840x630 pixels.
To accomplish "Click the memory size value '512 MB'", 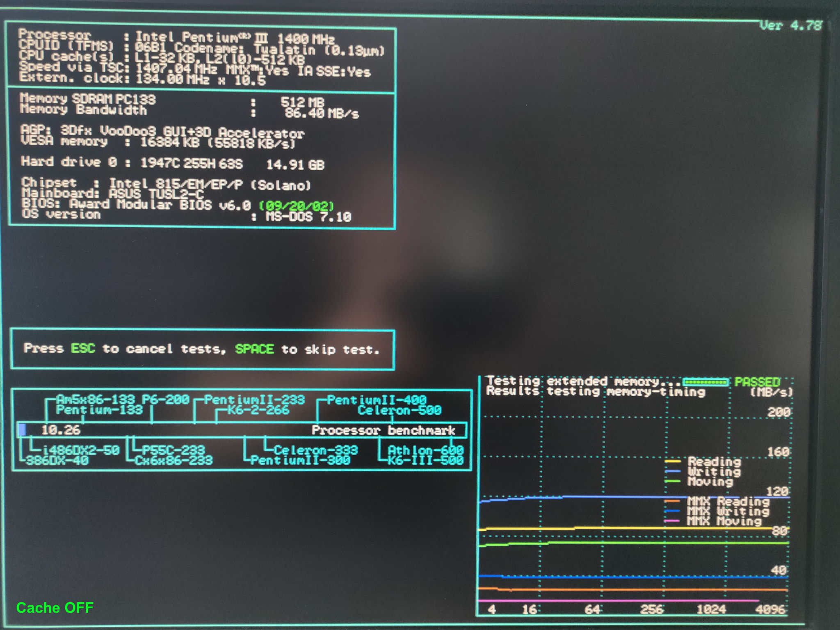I will [x=302, y=102].
